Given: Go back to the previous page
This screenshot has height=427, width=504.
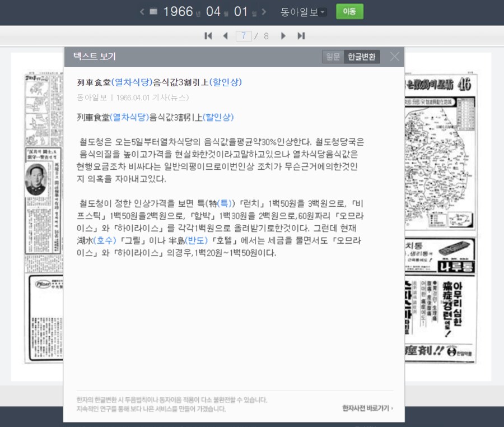Looking at the screenshot, I should [225, 35].
